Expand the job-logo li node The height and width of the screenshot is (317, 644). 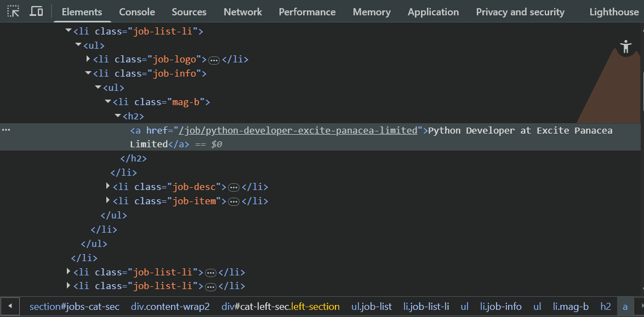[88, 59]
